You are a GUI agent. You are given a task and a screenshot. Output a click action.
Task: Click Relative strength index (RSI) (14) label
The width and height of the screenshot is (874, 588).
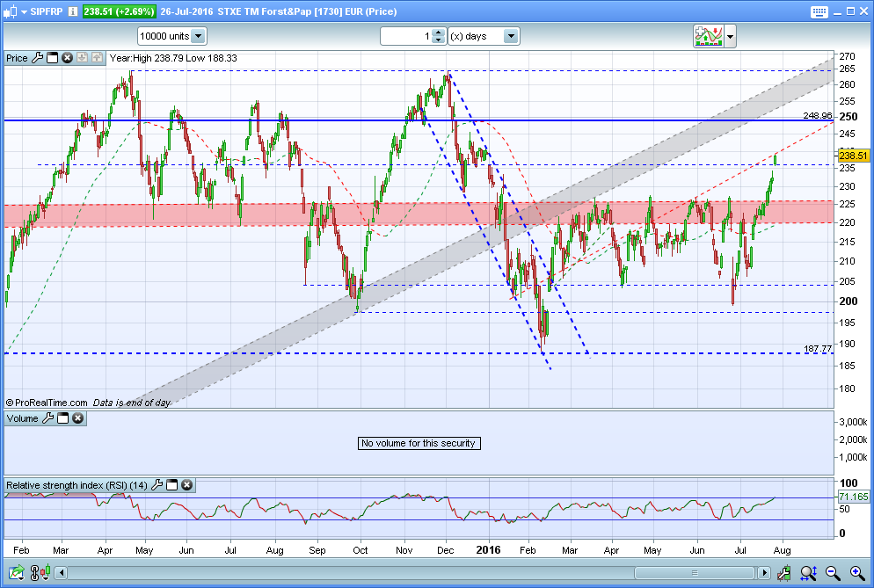[x=76, y=485]
